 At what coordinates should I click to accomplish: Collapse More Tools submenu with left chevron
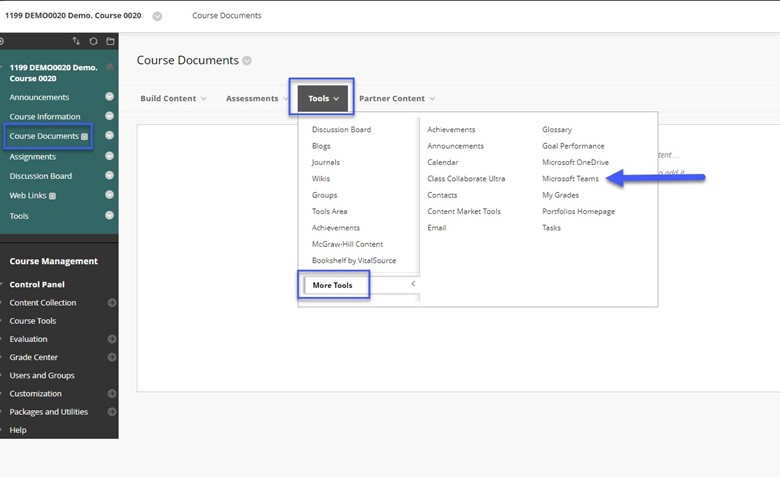pos(413,284)
